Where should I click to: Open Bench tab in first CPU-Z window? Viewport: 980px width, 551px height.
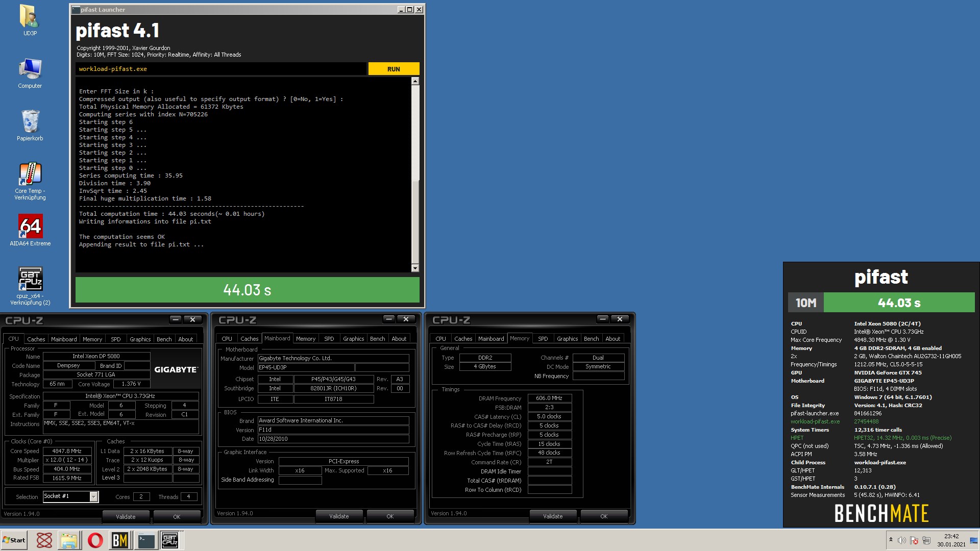click(x=164, y=339)
